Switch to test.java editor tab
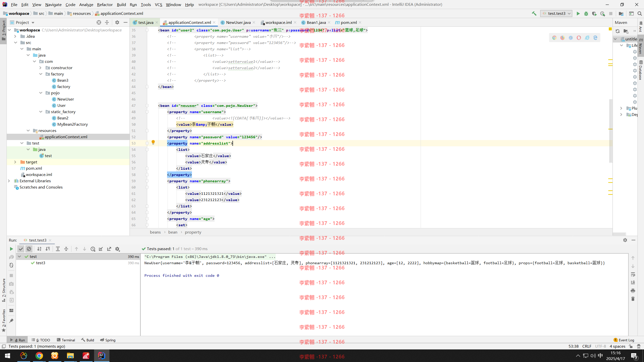Viewport: 644px width, 362px height. point(145,22)
